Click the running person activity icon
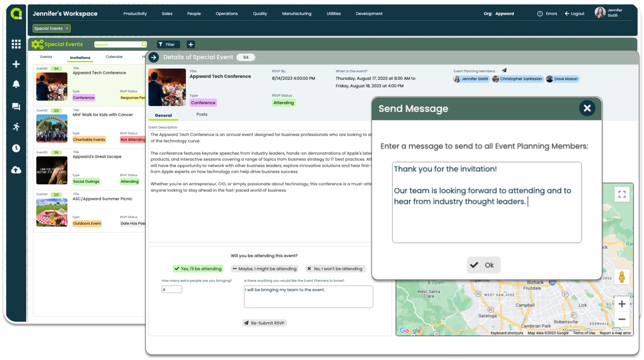Screen dimensions: 644x360 pos(16,127)
